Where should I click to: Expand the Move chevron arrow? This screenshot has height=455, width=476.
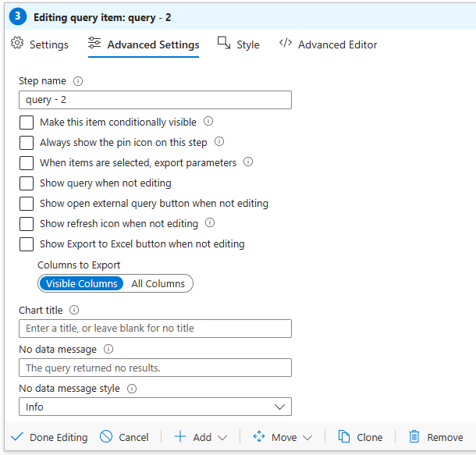(307, 438)
